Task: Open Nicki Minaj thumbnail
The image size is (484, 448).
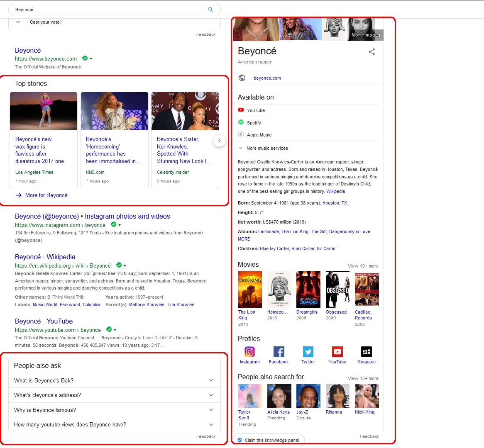Action: (x=367, y=396)
